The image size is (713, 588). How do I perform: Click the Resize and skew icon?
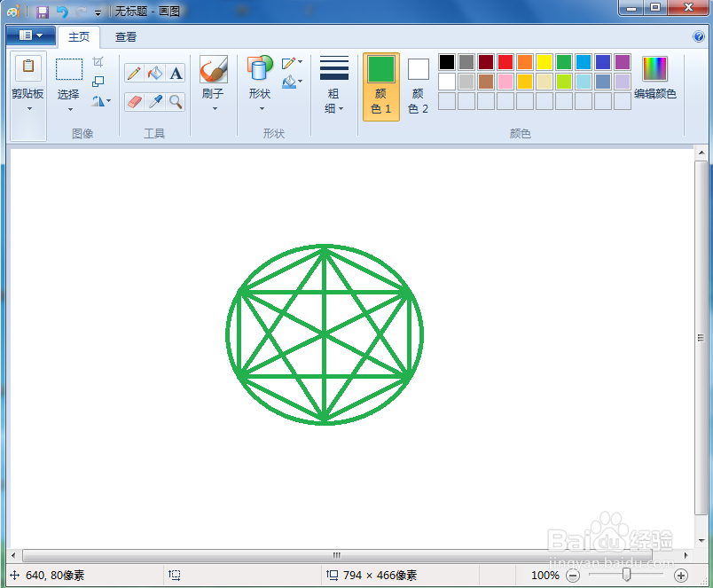pos(98,82)
